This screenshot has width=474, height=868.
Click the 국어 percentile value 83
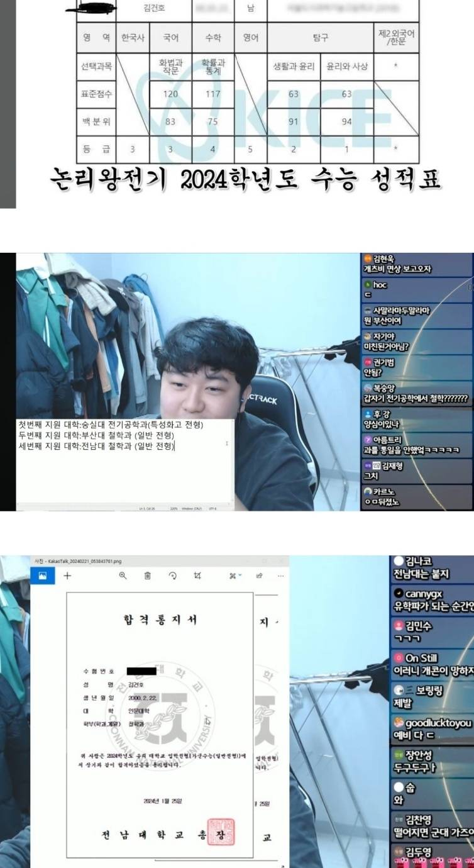click(170, 121)
